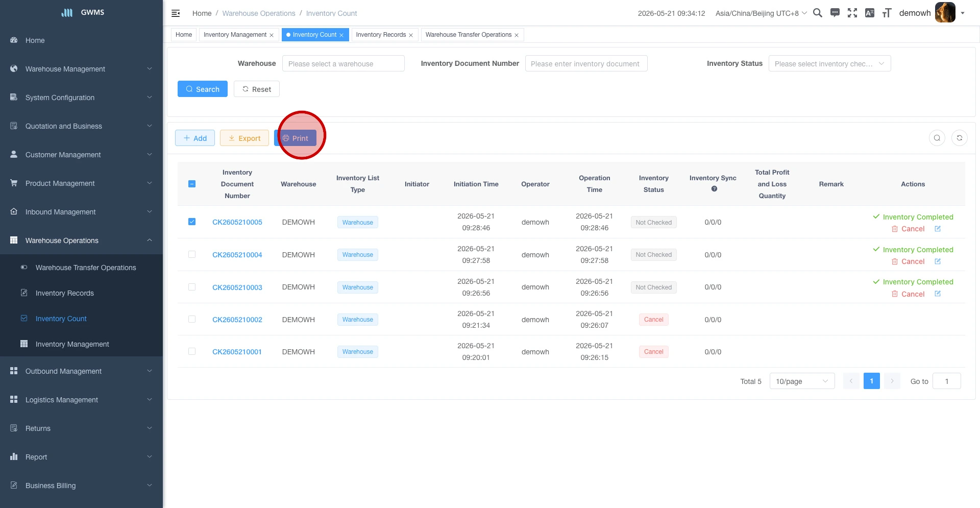This screenshot has height=508, width=980.
Task: Expand Warehouse Management menu
Action: [x=82, y=69]
